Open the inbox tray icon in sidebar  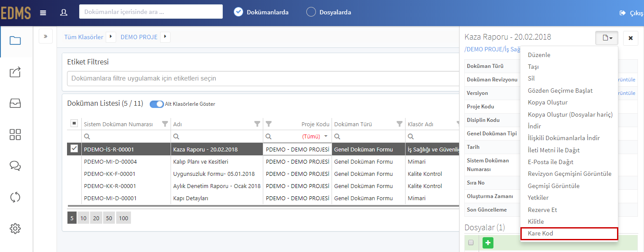click(15, 103)
